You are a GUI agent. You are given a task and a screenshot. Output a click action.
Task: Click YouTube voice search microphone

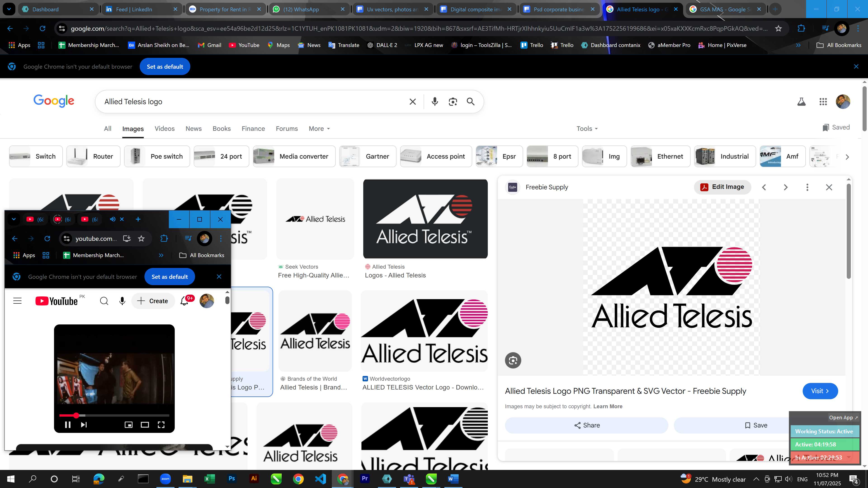[x=122, y=301]
